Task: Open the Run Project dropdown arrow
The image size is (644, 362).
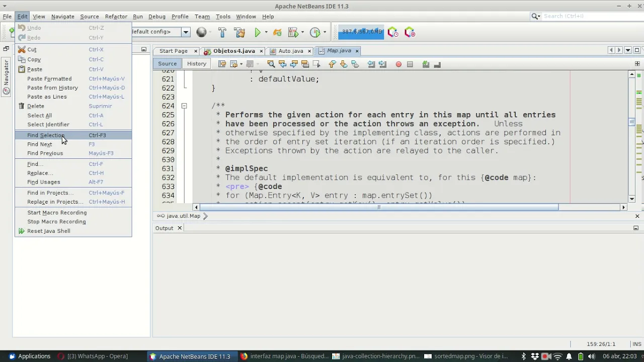Action: (x=266, y=32)
